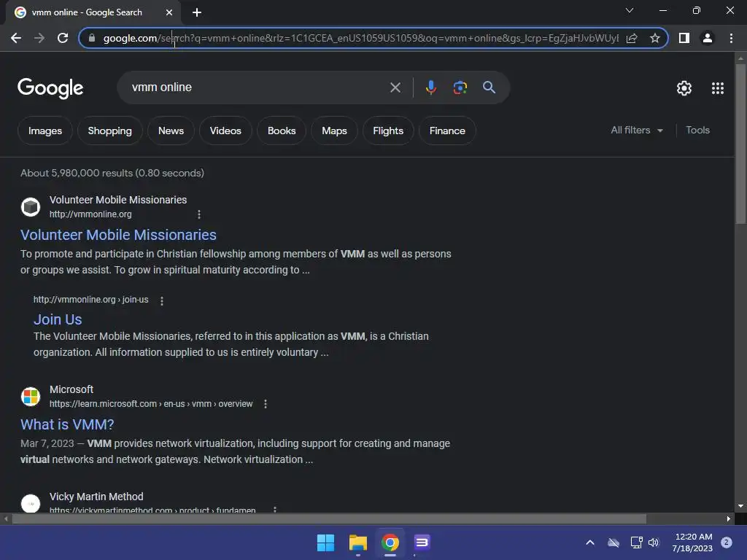Image resolution: width=747 pixels, height=560 pixels.
Task: Open Chrome's three-dot menu
Action: coord(731,38)
